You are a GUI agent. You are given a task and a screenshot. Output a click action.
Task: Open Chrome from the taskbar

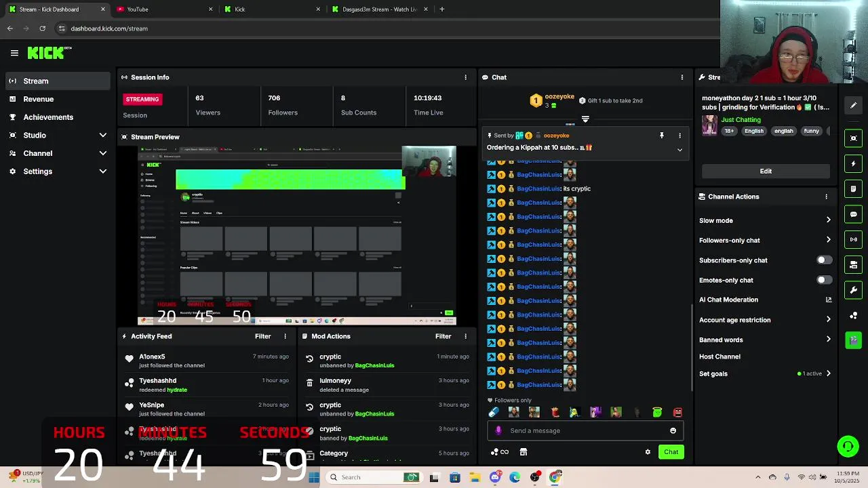pyautogui.click(x=555, y=477)
